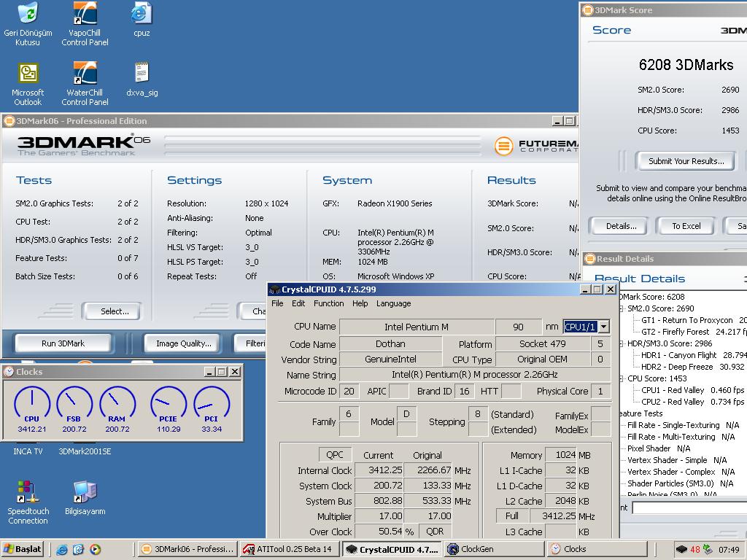Click the QPC button in CrystalCPUID
Viewport: 747px width, 560px height.
[x=334, y=455]
